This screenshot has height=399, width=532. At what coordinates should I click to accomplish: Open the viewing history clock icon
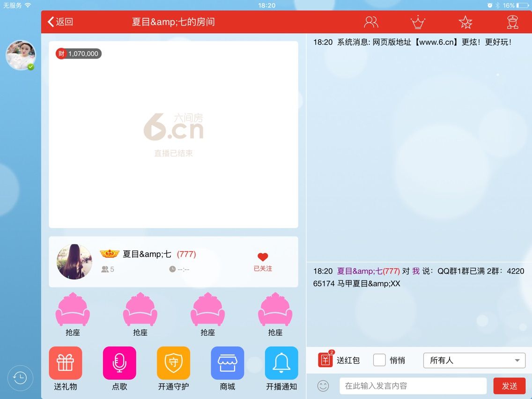20,377
